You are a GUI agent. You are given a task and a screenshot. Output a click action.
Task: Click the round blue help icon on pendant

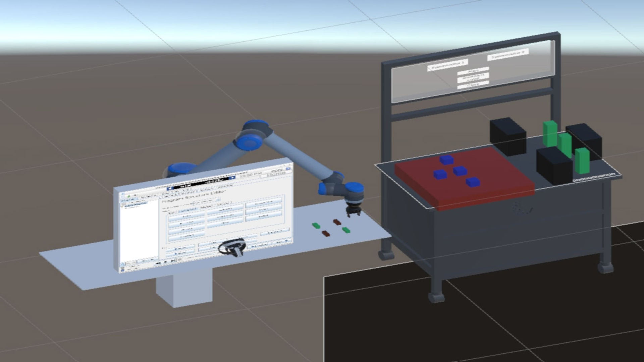288,169
